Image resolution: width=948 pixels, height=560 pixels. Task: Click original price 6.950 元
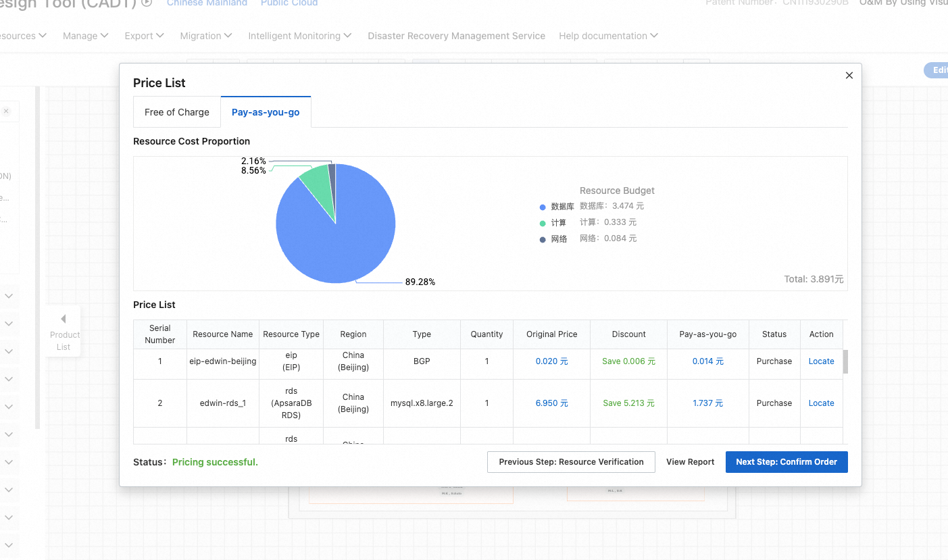pyautogui.click(x=551, y=403)
